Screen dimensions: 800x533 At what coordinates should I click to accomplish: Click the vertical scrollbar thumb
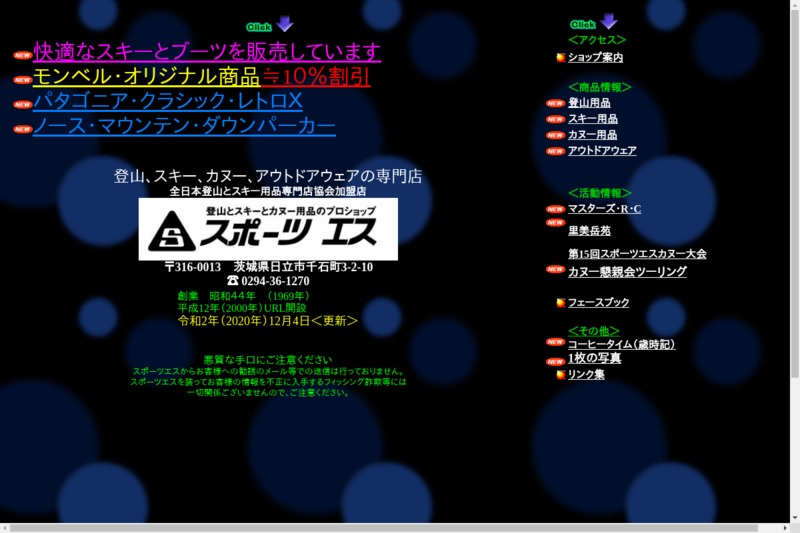[x=795, y=192]
